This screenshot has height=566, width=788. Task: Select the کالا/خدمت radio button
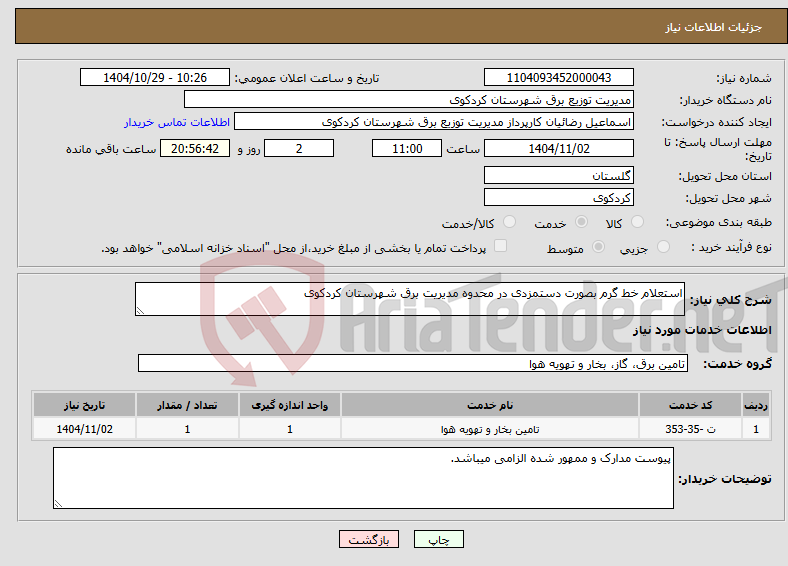click(509, 222)
